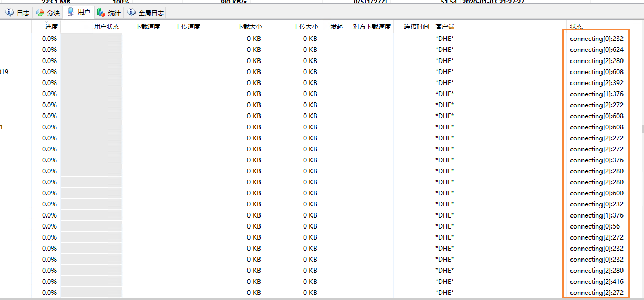The image size is (644, 300).
Task: Sort peers by 客户端 column header
Action: (x=444, y=27)
